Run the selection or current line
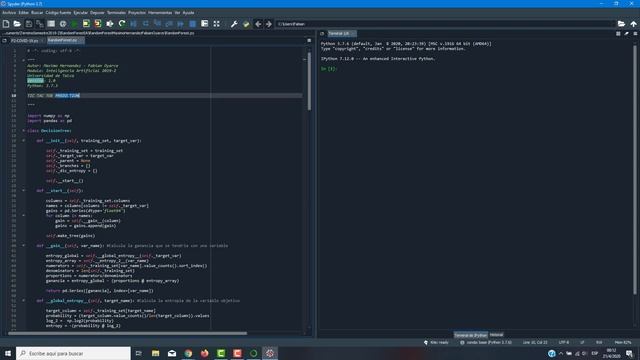 (x=110, y=24)
